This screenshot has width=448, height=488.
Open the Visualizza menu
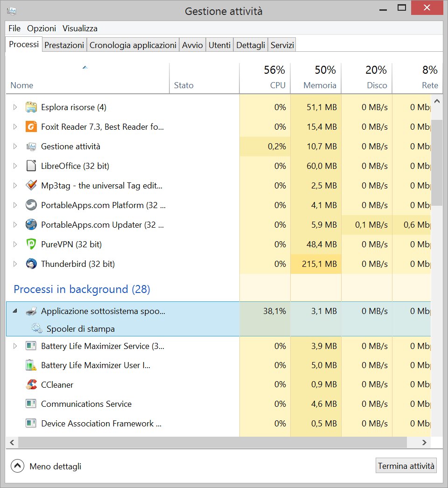coord(80,28)
